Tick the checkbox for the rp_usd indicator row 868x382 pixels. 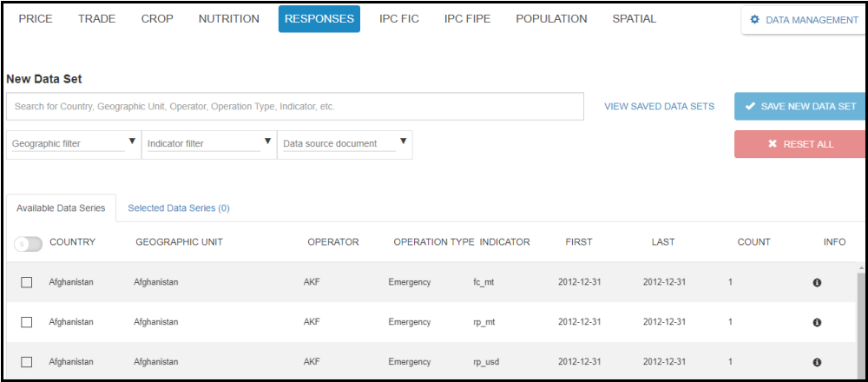[27, 362]
